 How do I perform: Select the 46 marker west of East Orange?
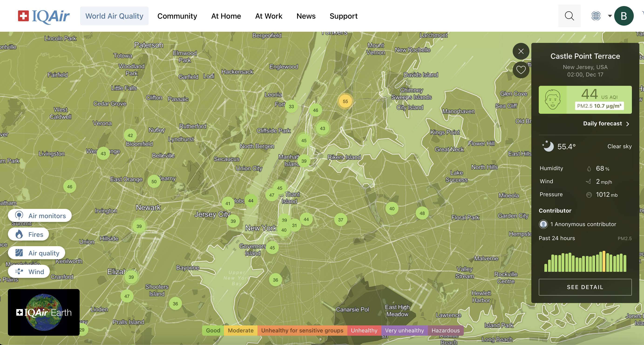point(70,186)
